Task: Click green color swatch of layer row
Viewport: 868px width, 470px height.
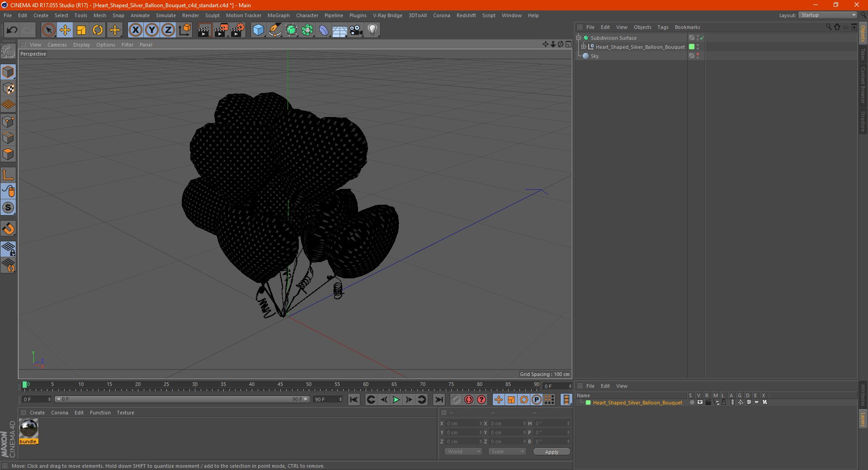Action: [588, 403]
